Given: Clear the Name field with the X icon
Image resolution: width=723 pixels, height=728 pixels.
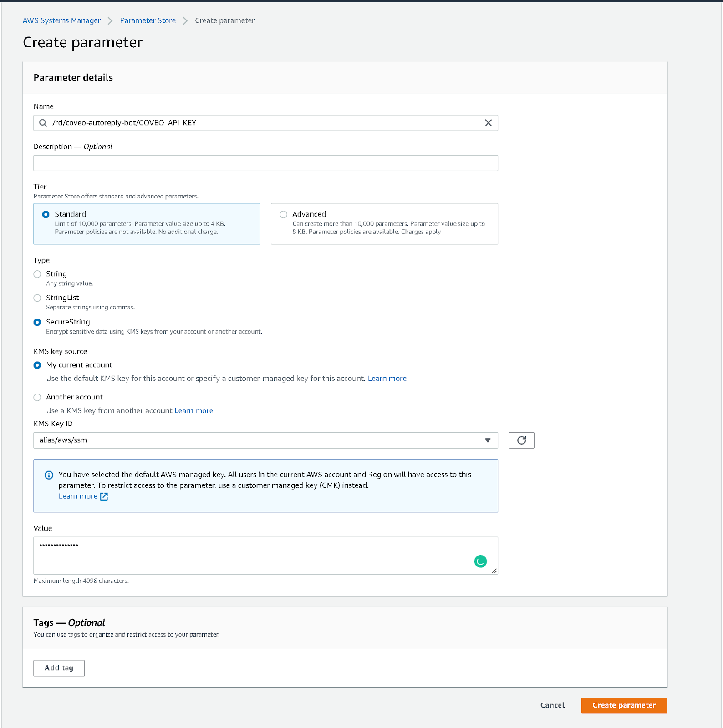Looking at the screenshot, I should [488, 123].
